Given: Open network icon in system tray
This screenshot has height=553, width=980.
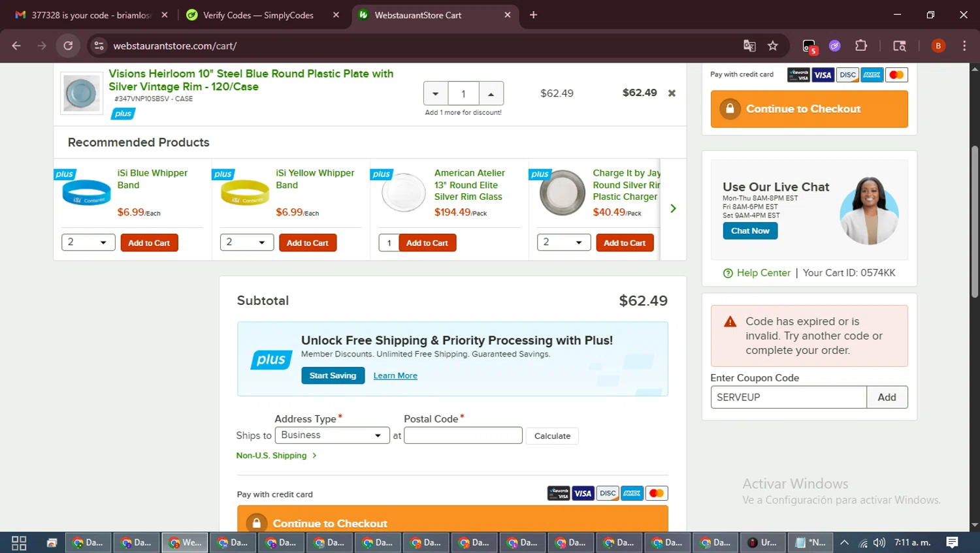Looking at the screenshot, I should [x=862, y=543].
